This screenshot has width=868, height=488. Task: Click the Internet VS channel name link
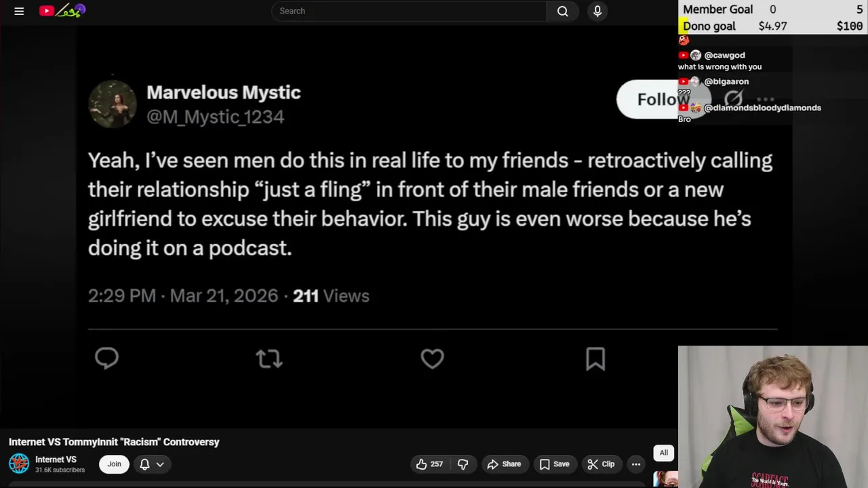pos(56,460)
